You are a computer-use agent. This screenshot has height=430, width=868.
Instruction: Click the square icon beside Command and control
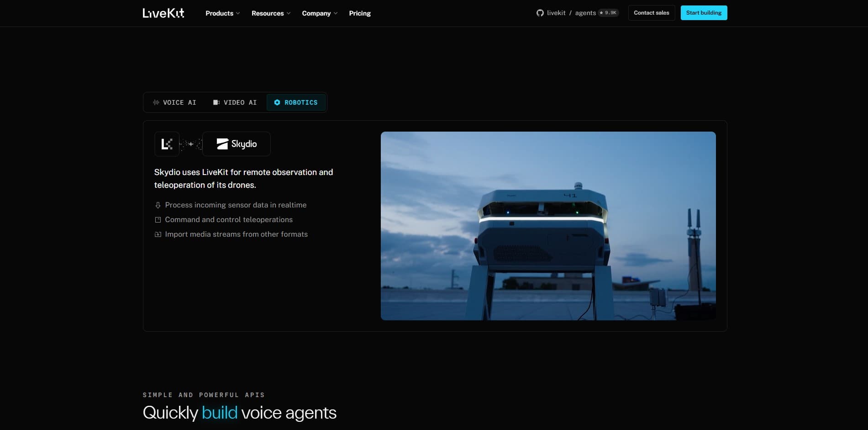158,220
